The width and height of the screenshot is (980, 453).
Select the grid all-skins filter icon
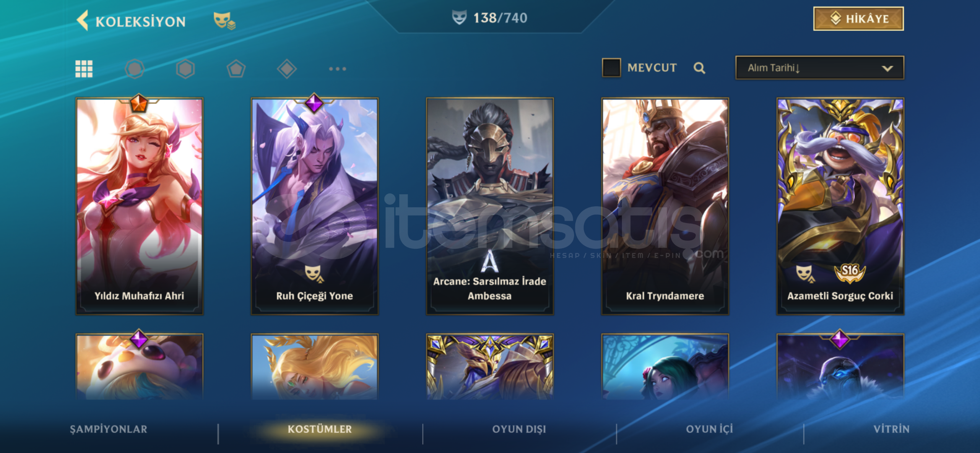point(84,69)
